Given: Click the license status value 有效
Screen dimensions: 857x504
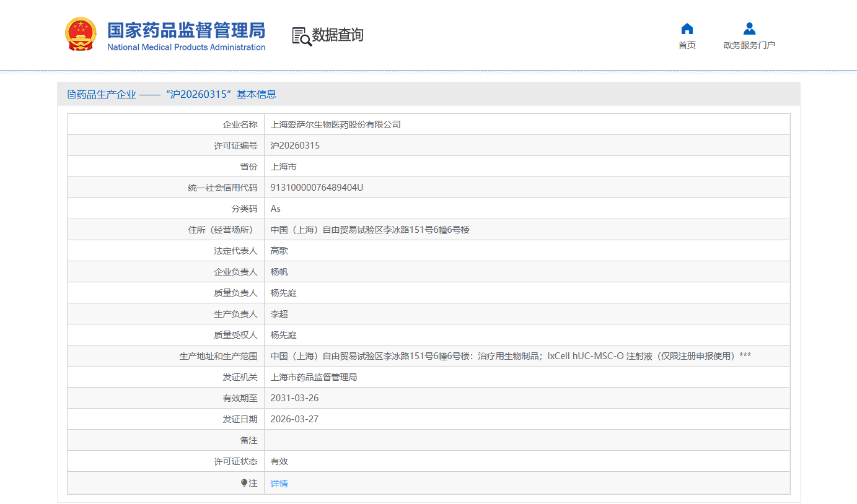Looking at the screenshot, I should point(279,461).
